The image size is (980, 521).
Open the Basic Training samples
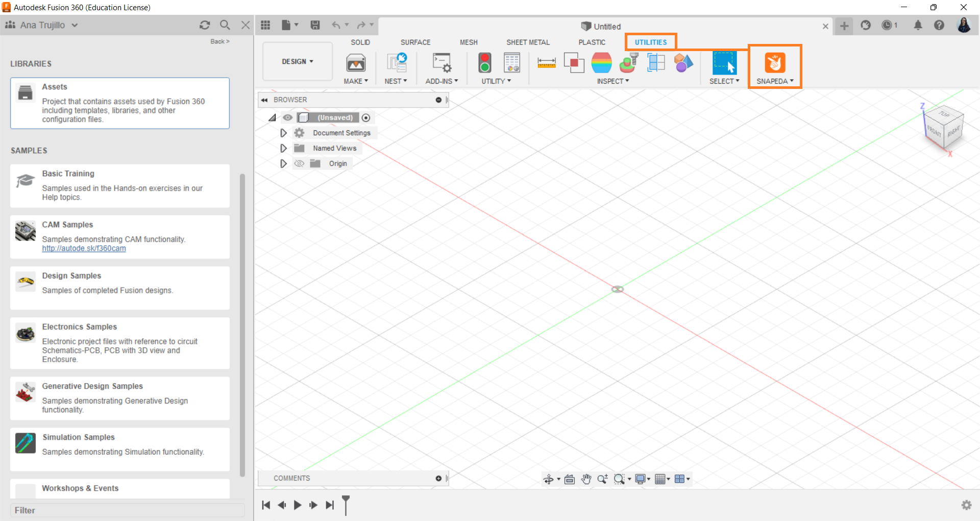pos(120,186)
